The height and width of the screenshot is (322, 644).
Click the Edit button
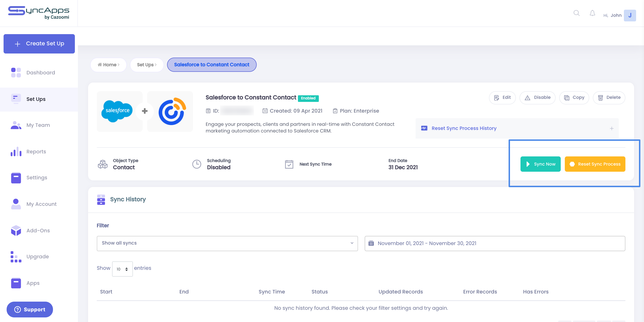(502, 98)
